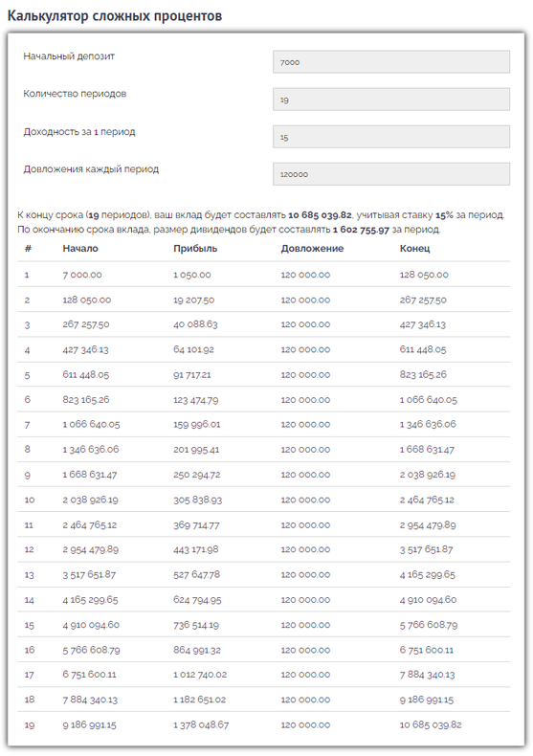The width and height of the screenshot is (533, 756).
Task: Click row 7 deposit 120 000.00 cell
Action: 305,425
